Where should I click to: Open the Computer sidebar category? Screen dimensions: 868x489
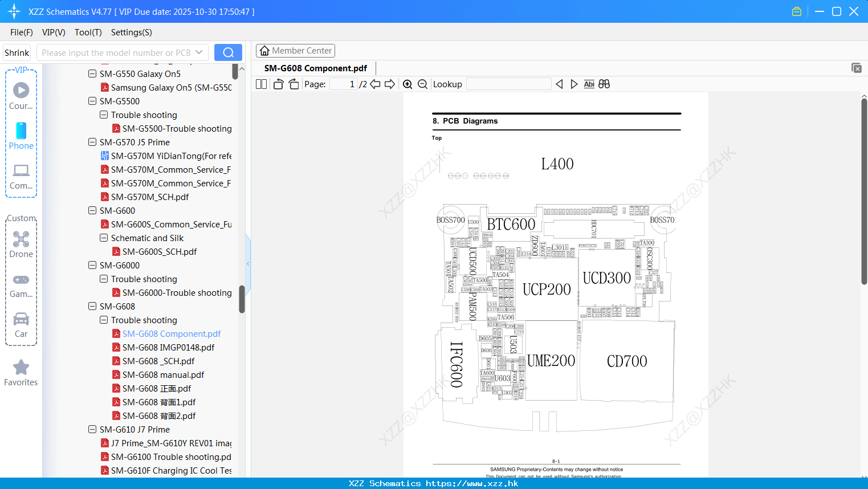tap(21, 176)
